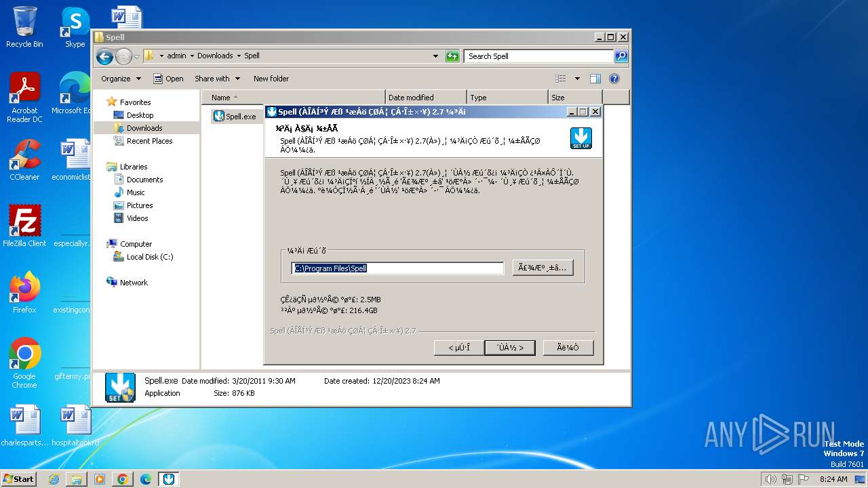Open Internet Explorer from taskbar
The width and height of the screenshot is (868, 488).
[x=54, y=479]
